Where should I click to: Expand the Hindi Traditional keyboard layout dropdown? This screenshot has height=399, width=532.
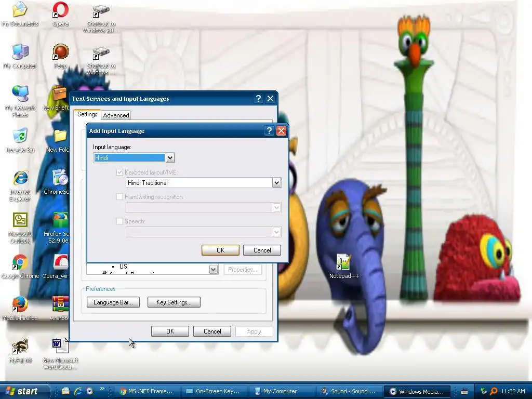(276, 183)
